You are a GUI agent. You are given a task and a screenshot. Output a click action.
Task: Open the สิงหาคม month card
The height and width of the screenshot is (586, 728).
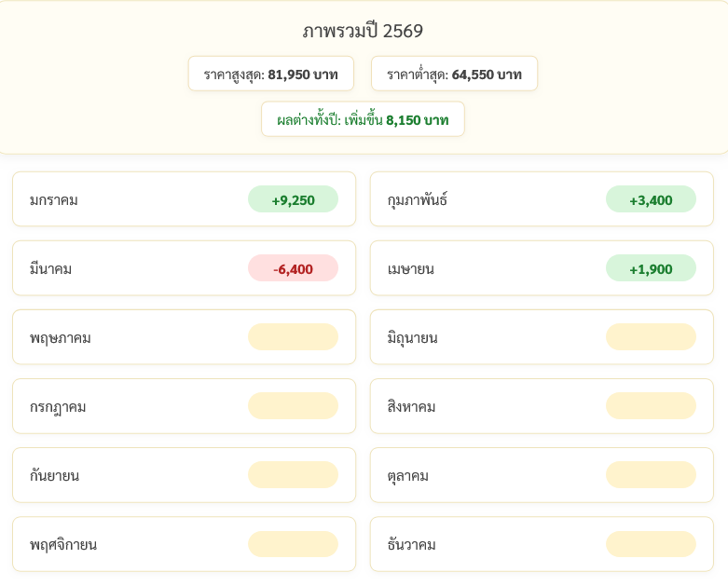[x=542, y=406]
